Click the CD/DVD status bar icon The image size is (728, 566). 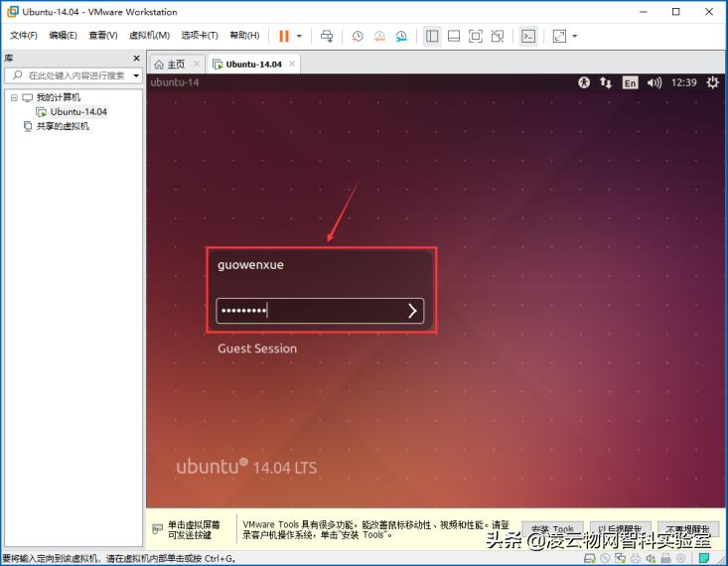click(x=605, y=558)
